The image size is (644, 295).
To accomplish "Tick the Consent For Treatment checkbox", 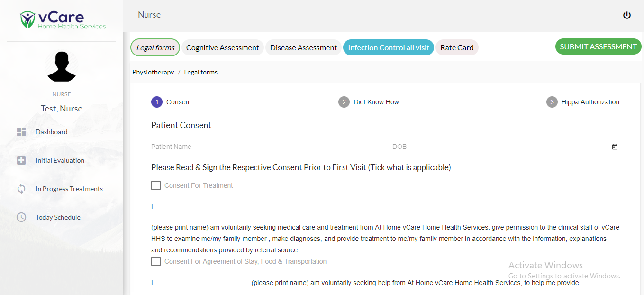I will point(156,185).
